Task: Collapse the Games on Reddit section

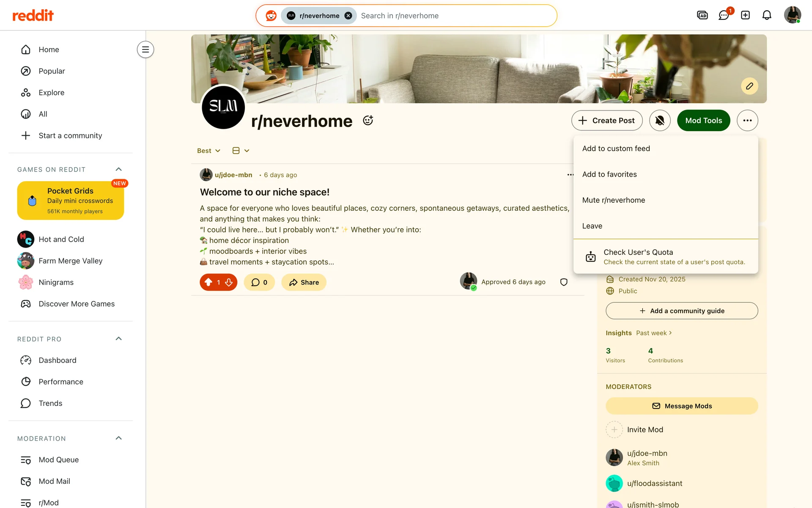Action: pos(119,169)
